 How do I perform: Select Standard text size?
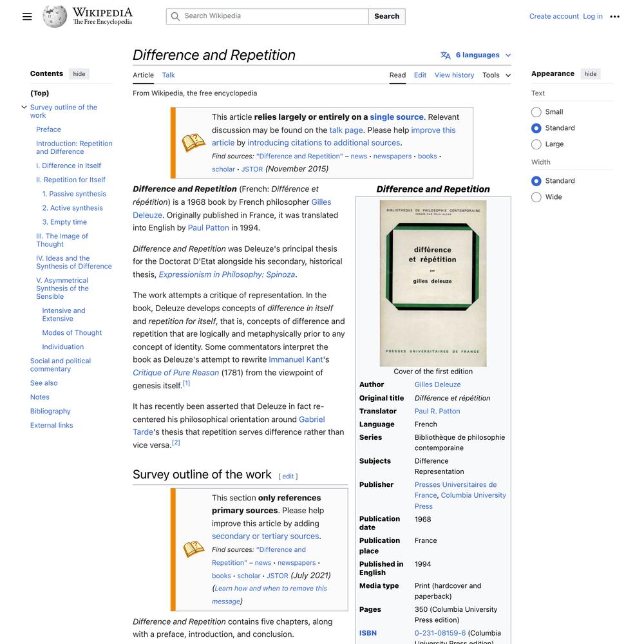click(536, 128)
